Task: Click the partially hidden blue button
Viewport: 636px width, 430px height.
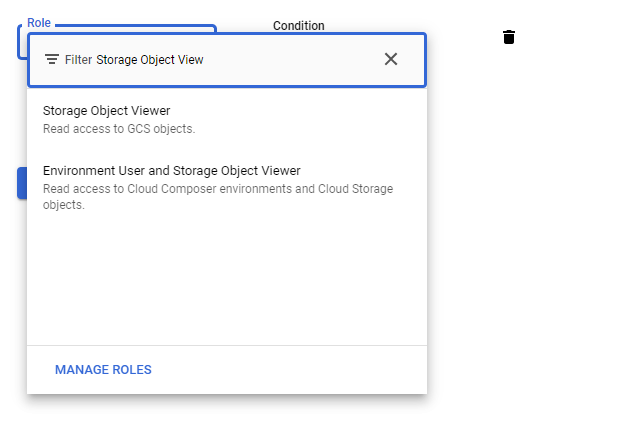Action: pos(22,183)
